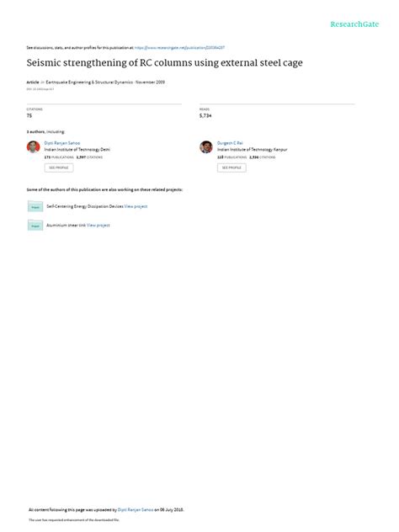Click the Earthquake Engineering & Structural Dynamics journal name

[x=89, y=82]
